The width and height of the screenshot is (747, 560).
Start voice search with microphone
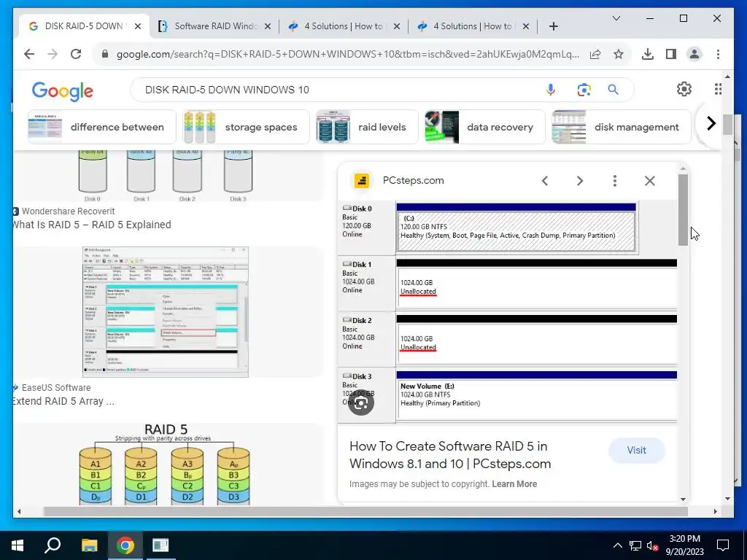(x=550, y=90)
